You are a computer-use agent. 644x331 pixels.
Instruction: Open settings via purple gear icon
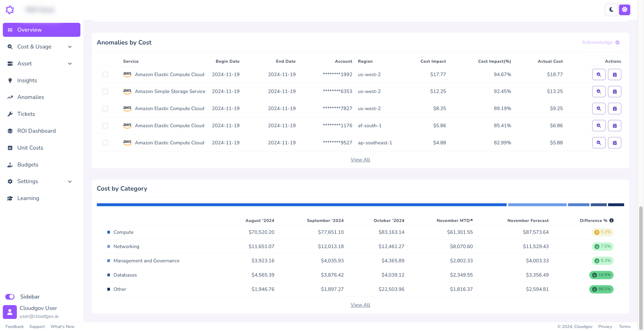624,10
